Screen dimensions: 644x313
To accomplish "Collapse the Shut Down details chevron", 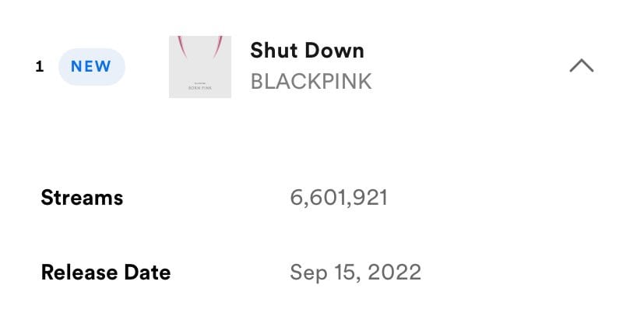I will tap(581, 65).
